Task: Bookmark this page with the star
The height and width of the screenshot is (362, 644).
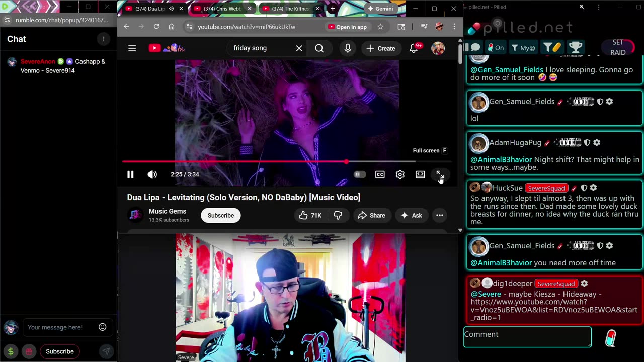Action: pyautogui.click(x=380, y=27)
